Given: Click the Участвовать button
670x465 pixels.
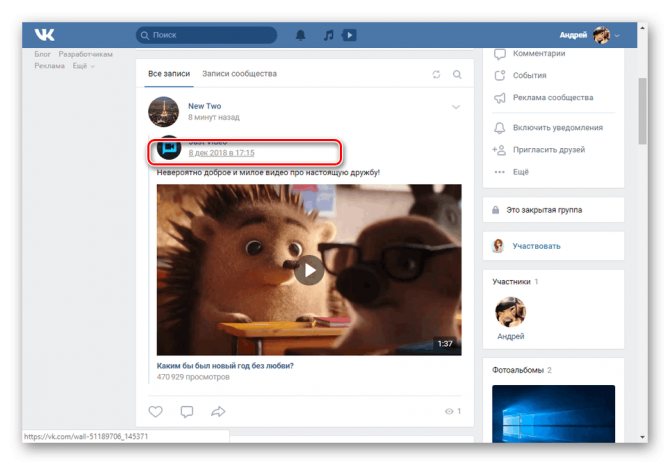Looking at the screenshot, I should click(536, 246).
